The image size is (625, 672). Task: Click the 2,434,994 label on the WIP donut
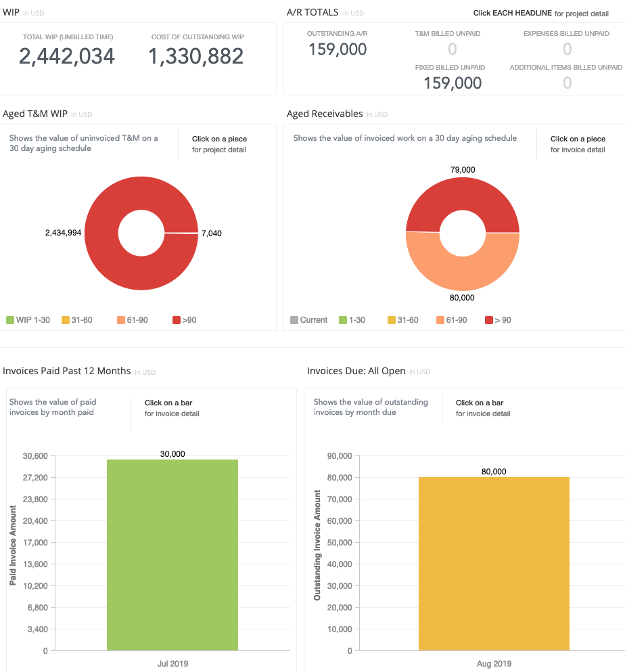(64, 233)
